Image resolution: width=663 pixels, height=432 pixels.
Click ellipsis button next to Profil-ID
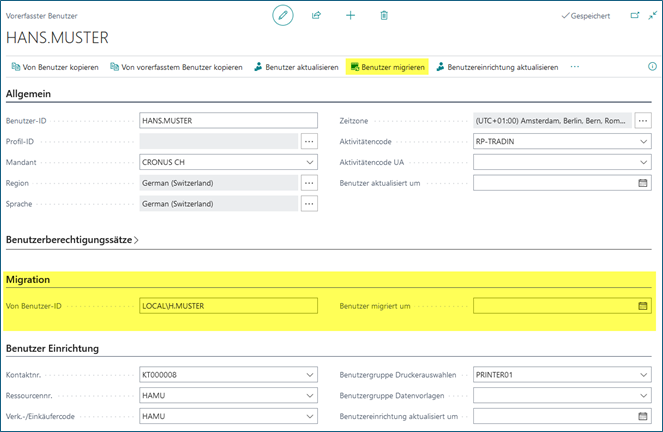309,141
